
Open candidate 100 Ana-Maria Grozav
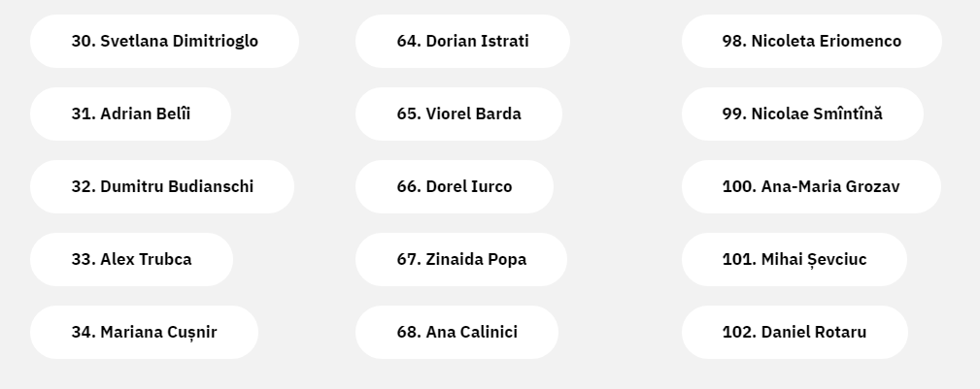[x=811, y=186]
